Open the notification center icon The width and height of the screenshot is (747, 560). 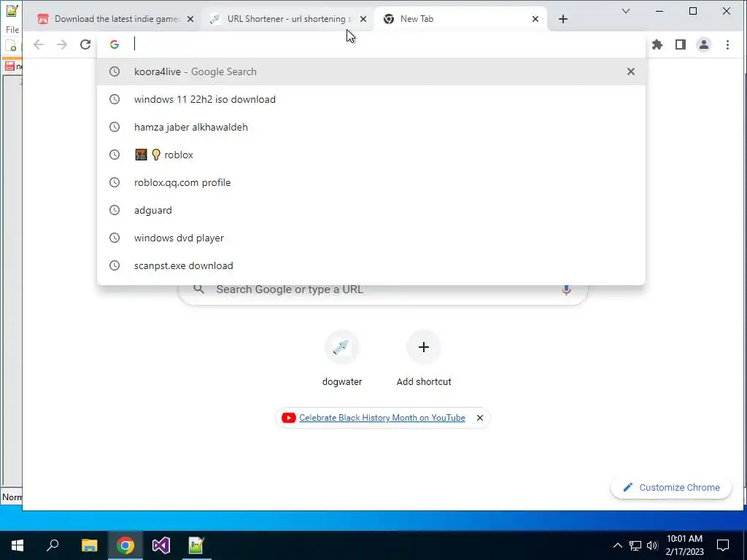[723, 545]
